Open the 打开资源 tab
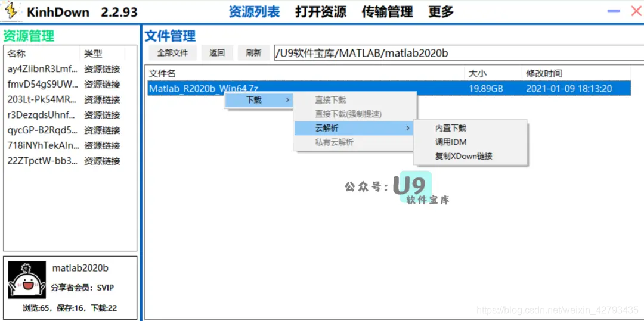The image size is (644, 321). pyautogui.click(x=321, y=11)
